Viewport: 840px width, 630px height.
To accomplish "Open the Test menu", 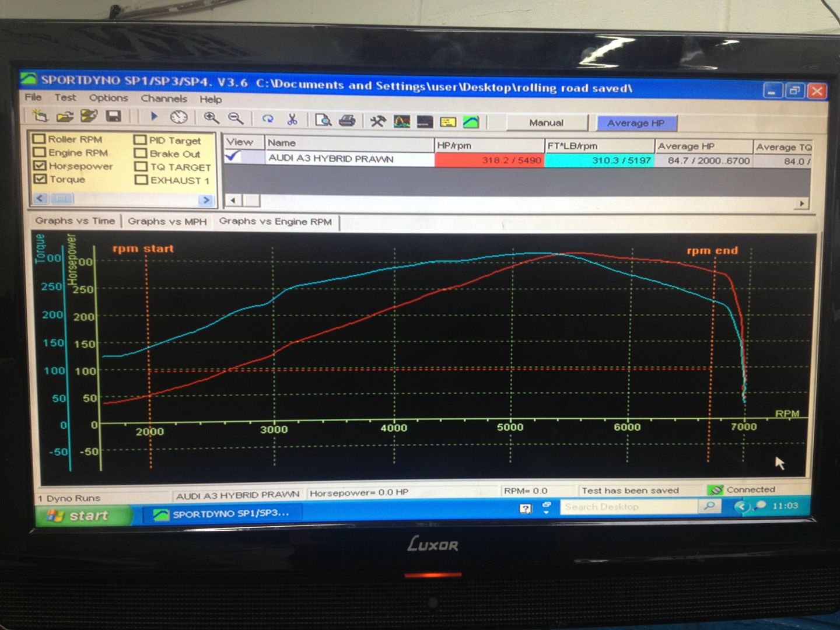I will pyautogui.click(x=65, y=97).
